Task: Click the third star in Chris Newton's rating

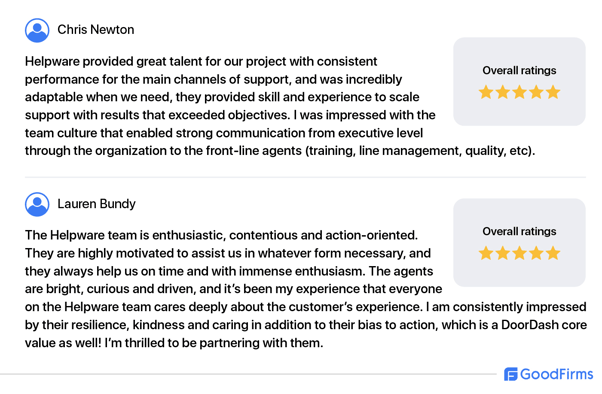Action: point(519,92)
